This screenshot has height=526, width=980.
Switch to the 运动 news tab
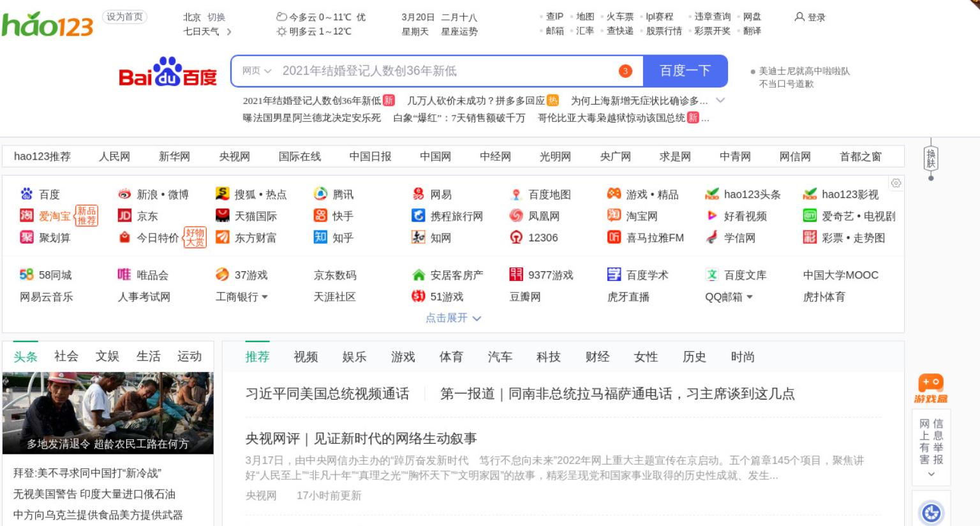tap(189, 356)
